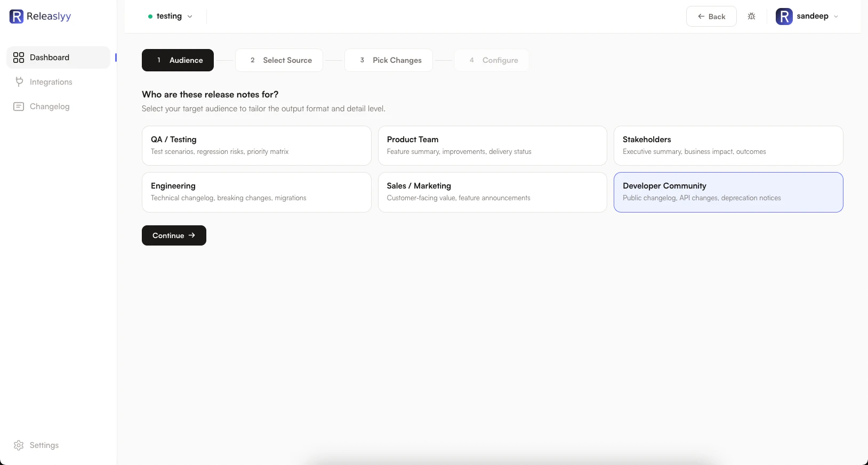Viewport: 868px width, 465px height.
Task: Click the Back button
Action: point(711,17)
